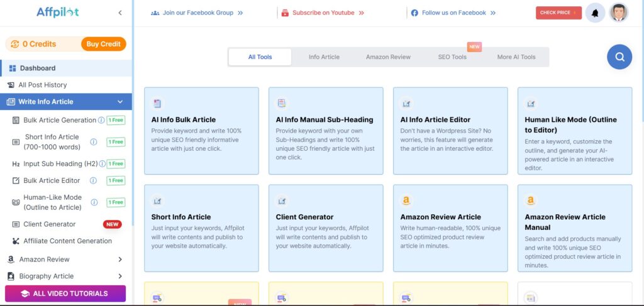Viewport: 644px width, 306px height.
Task: Click info icon beside Bulk Article Generation
Action: 101,120
